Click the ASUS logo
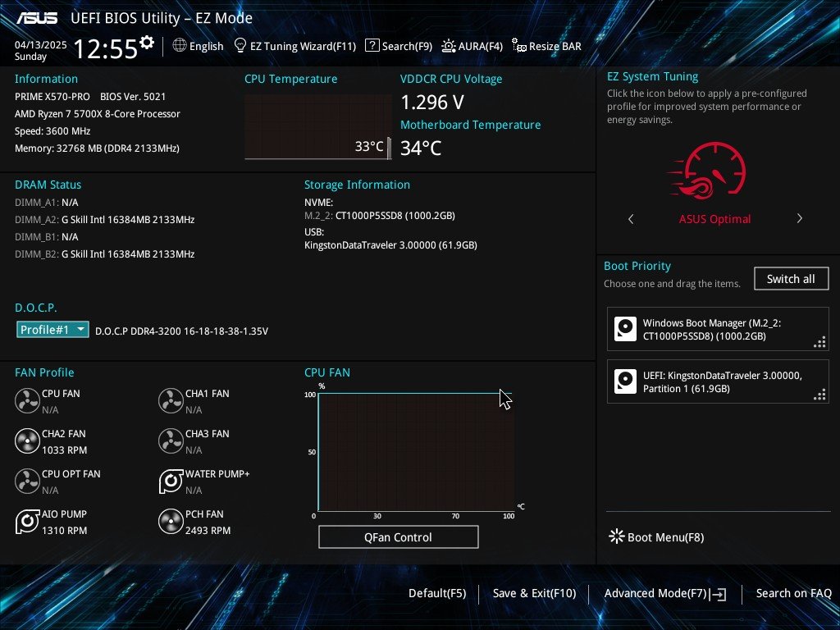The width and height of the screenshot is (840, 630). coord(36,18)
